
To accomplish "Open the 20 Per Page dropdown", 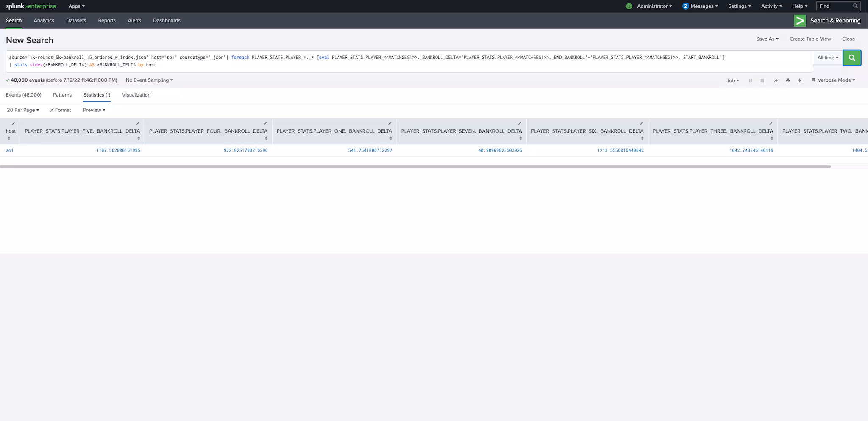I will [23, 110].
